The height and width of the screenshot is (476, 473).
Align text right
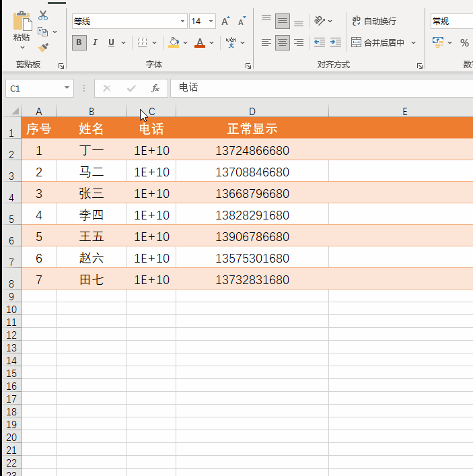click(x=299, y=42)
